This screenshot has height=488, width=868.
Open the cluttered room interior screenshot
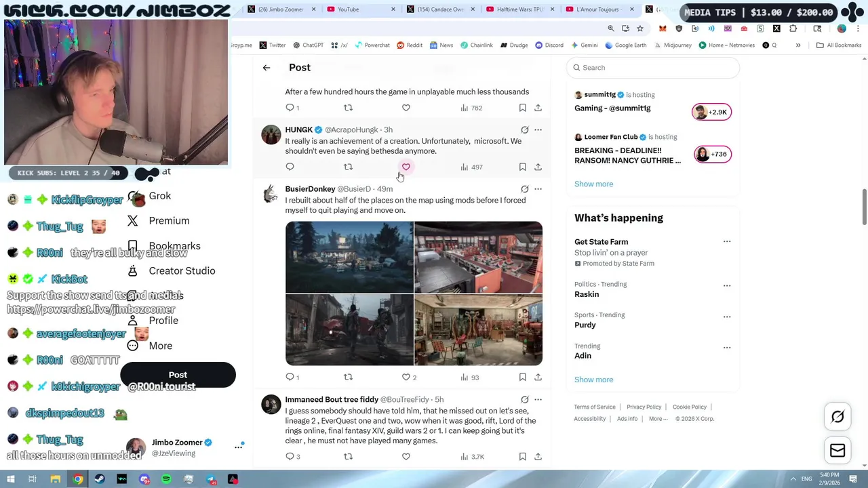coord(478,330)
